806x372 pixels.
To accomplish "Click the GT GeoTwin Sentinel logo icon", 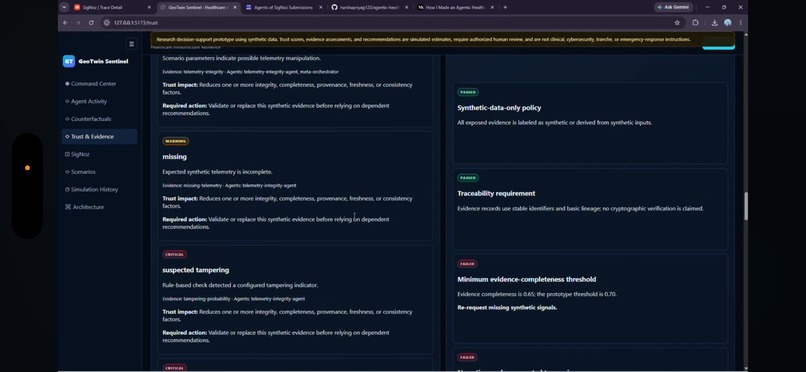I will (x=69, y=61).
